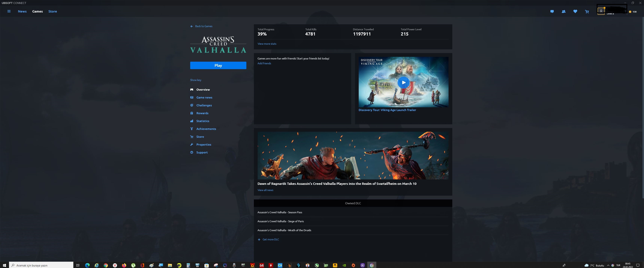The height and width of the screenshot is (268, 644).
Task: Open the chat bubble icon
Action: click(552, 11)
